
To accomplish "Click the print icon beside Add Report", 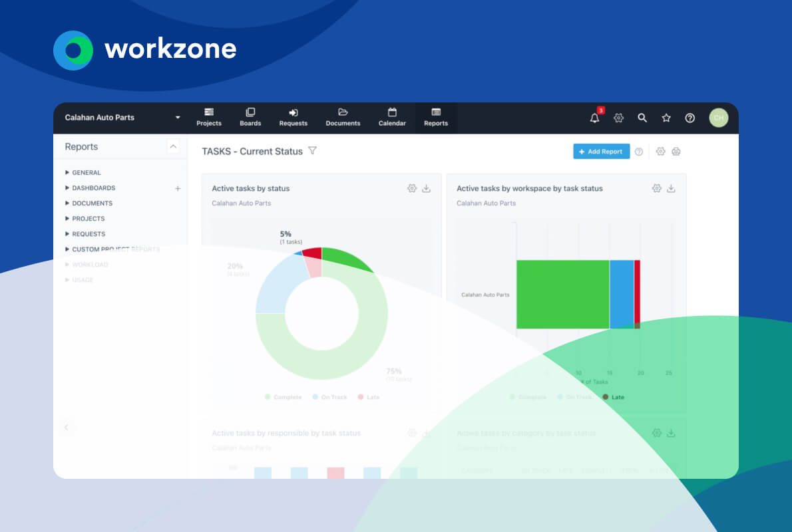I will [676, 152].
